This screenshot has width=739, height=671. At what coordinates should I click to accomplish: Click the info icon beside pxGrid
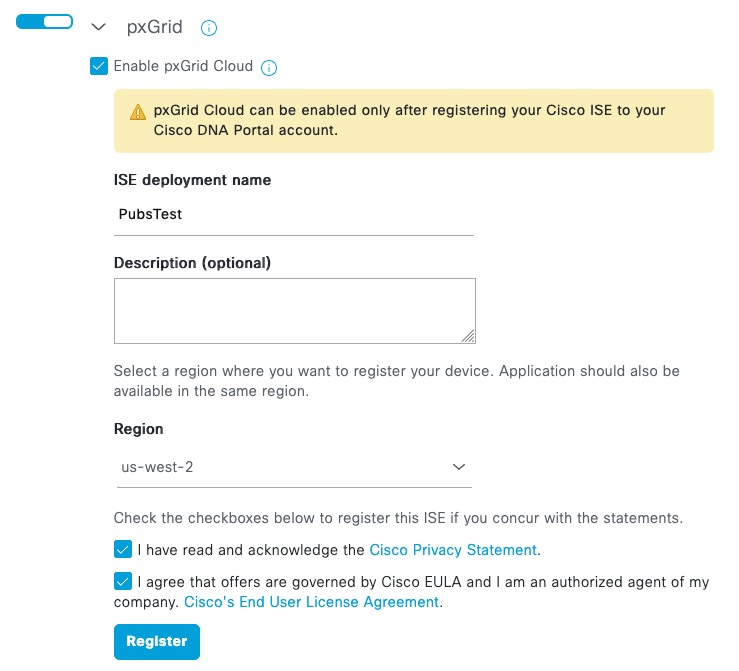(x=209, y=28)
